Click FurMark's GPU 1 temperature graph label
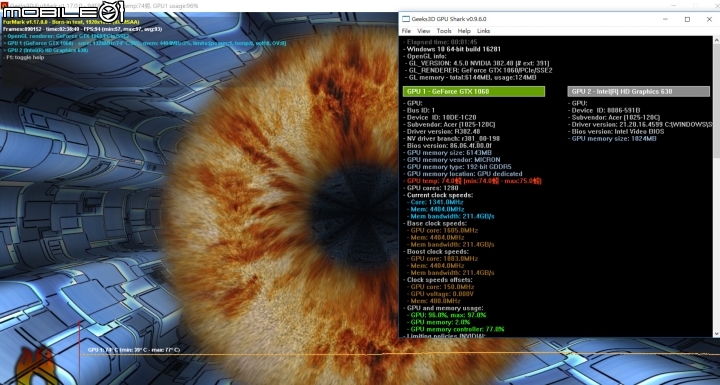The height and width of the screenshot is (385, 720). pos(134,350)
